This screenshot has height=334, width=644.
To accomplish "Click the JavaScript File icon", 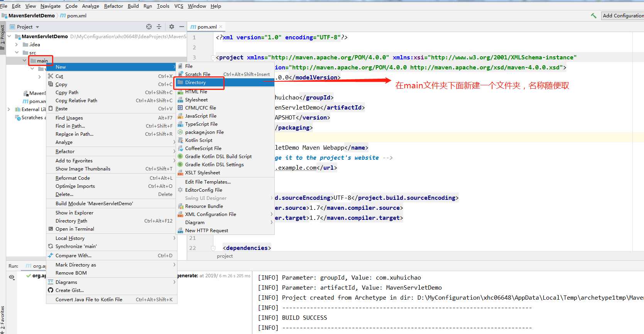I will 180,116.
